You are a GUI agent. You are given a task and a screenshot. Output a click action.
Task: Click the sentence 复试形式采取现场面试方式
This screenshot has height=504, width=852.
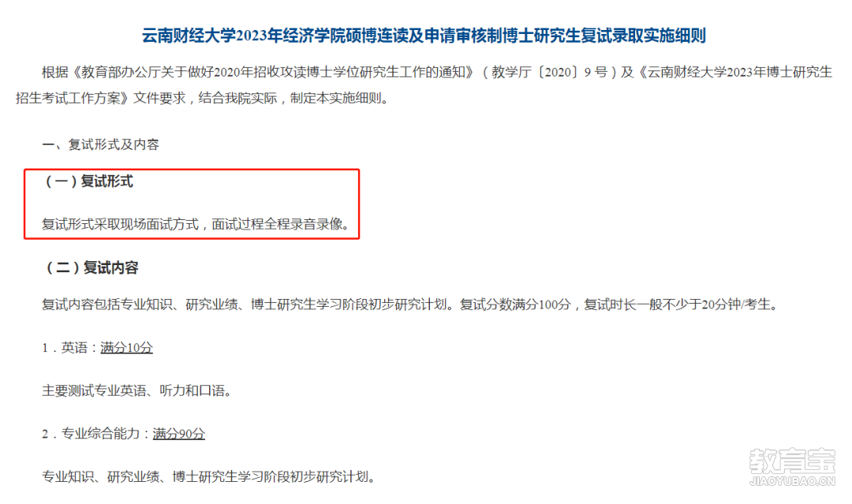tap(120, 224)
